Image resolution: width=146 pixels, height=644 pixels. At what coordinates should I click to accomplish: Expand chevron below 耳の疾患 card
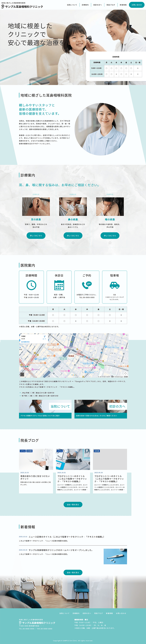tap(36, 243)
